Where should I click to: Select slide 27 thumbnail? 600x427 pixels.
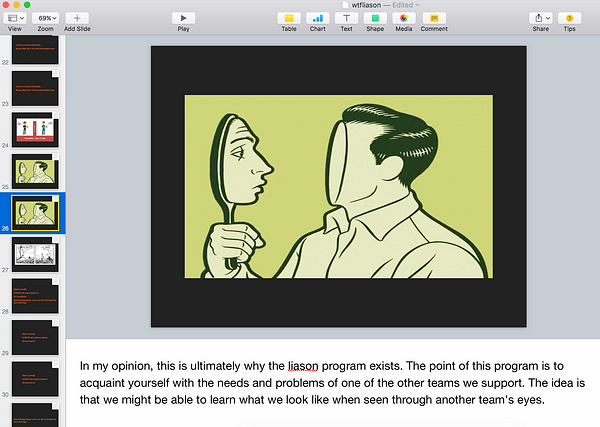point(35,254)
